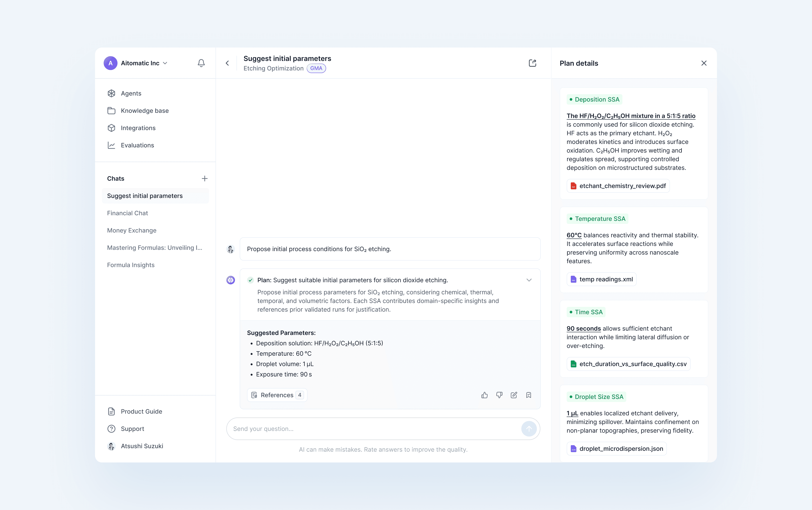Screen dimensions: 812x510
Task: Collapse the plan with the chevron
Action: (529, 280)
